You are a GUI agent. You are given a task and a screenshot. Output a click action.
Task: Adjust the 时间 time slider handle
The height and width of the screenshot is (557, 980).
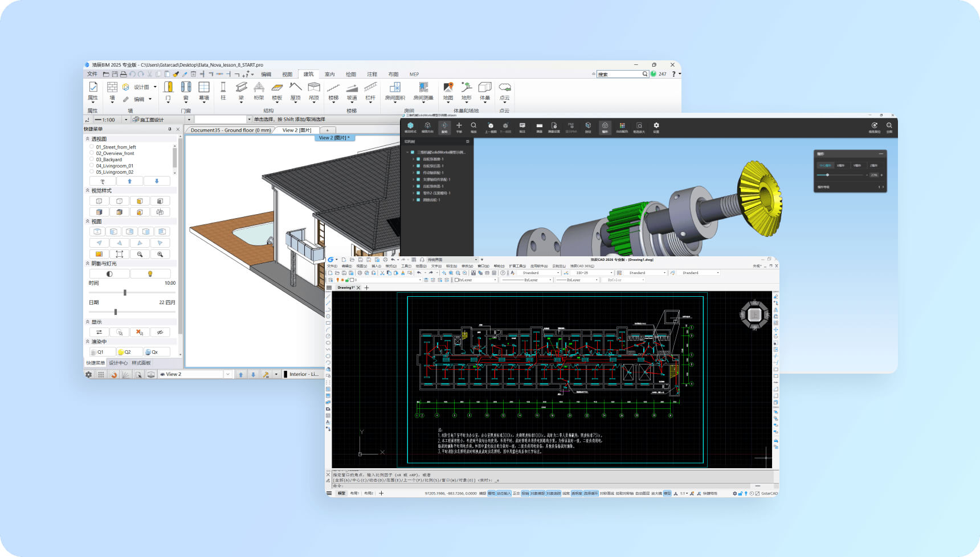click(x=125, y=293)
